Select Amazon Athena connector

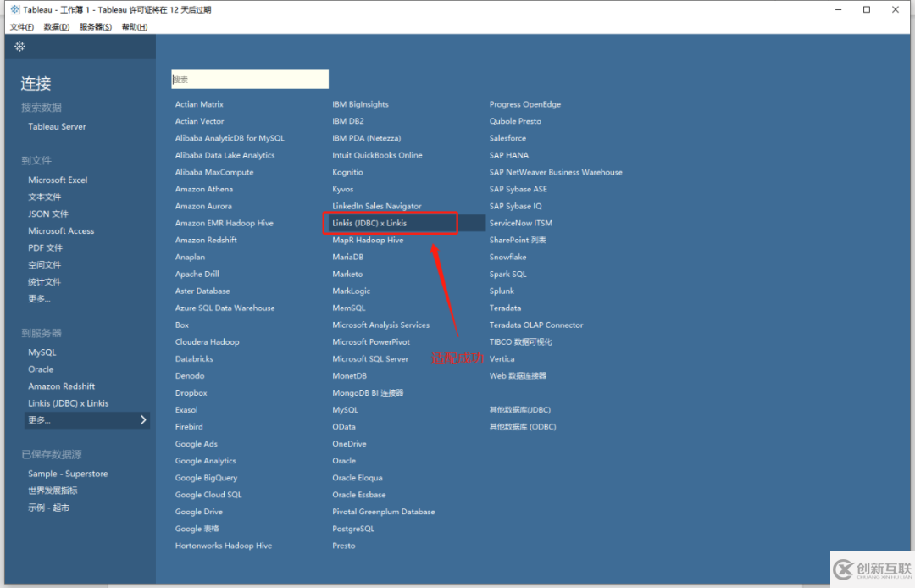click(203, 189)
